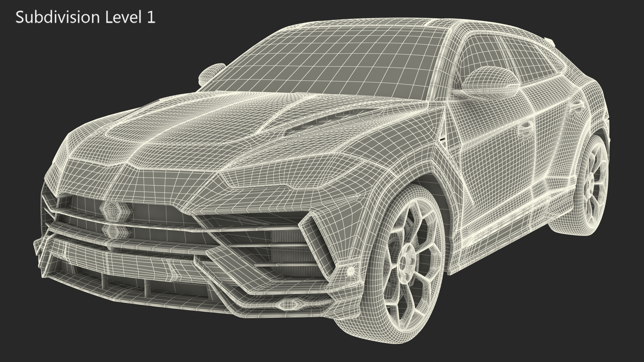Screen dimensions: 644x362
Task: Click the 'Subdivision Level 1' caption text
Action: click(86, 17)
